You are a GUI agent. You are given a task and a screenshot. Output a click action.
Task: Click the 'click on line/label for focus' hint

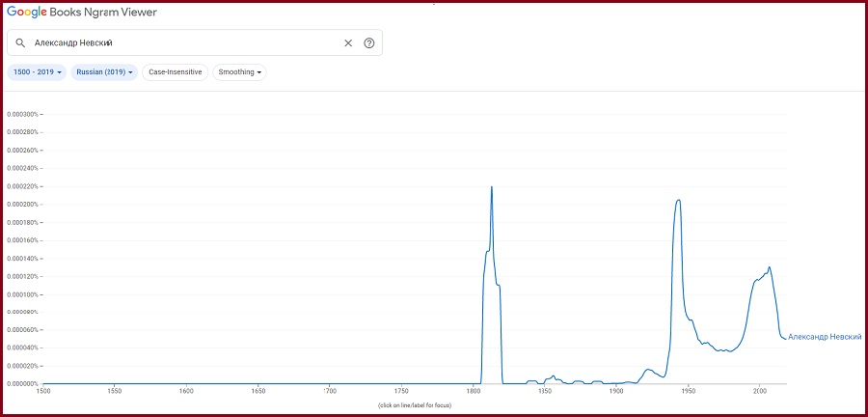415,404
